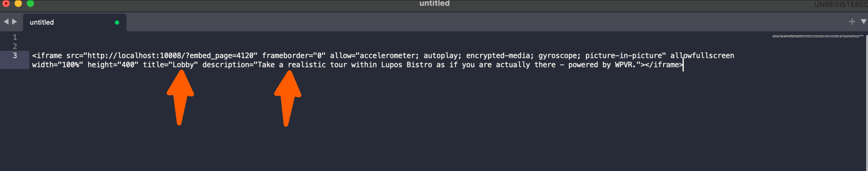
Task: Select the untitled tab
Action: pyautogui.click(x=75, y=22)
